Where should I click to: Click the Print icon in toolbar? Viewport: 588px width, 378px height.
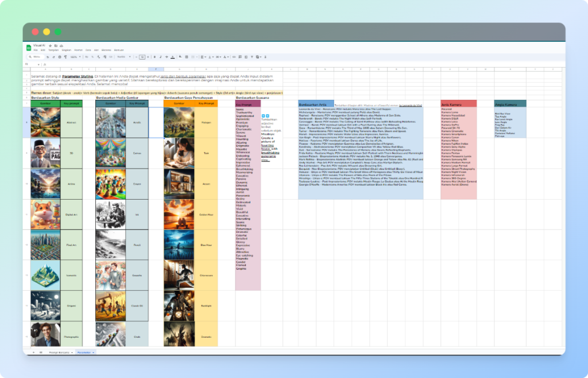60,57
